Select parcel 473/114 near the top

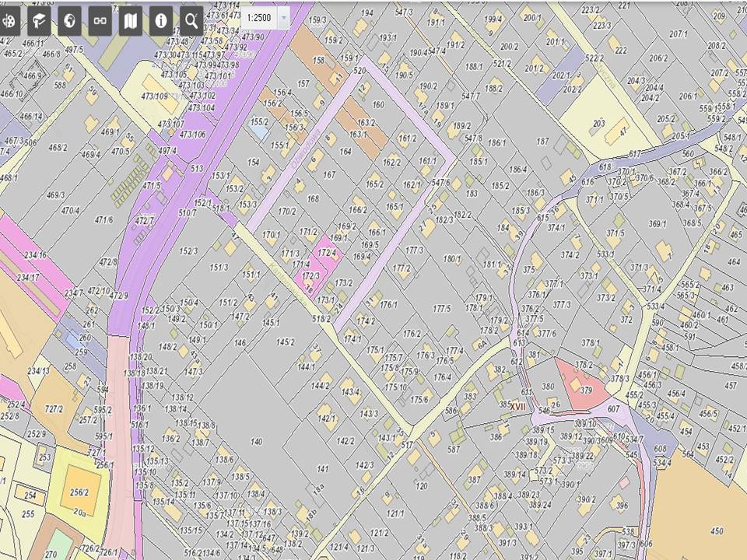coord(226,7)
